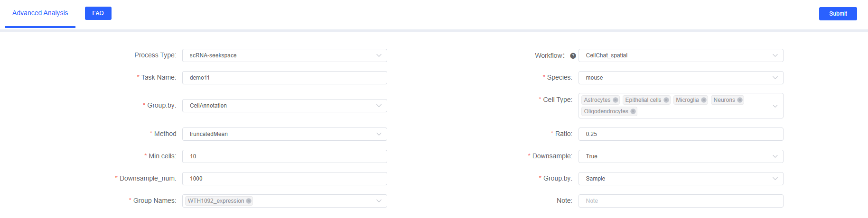This screenshot has width=868, height=218.
Task: Remove the Microglia cell type tag
Action: pos(704,100)
